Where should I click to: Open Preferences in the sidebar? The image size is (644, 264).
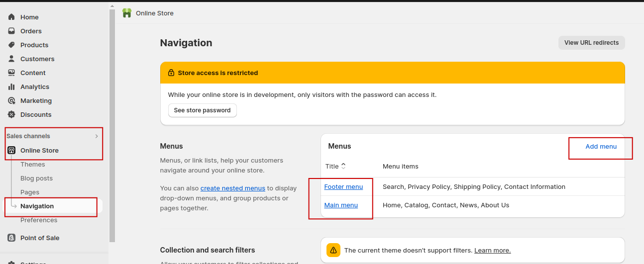pyautogui.click(x=39, y=220)
